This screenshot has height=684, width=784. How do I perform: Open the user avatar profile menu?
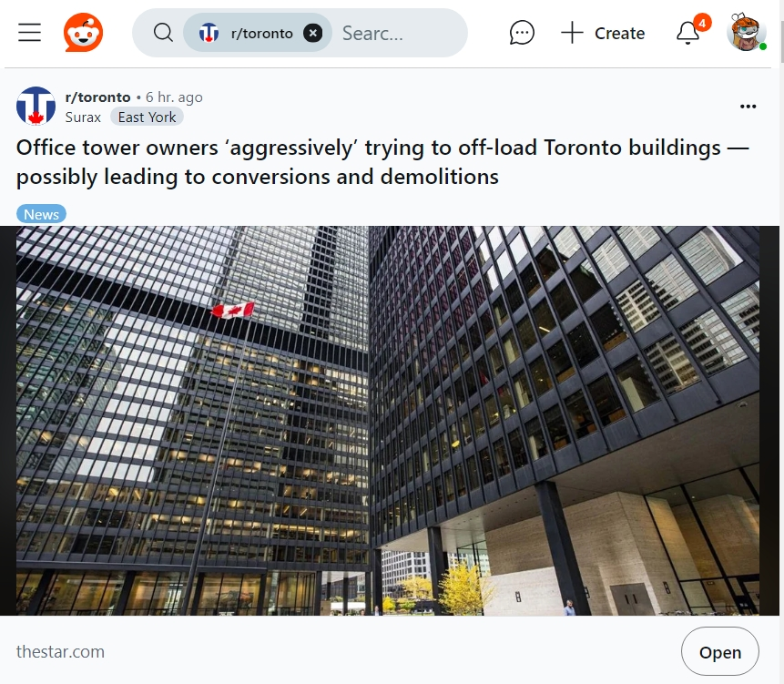click(x=747, y=33)
